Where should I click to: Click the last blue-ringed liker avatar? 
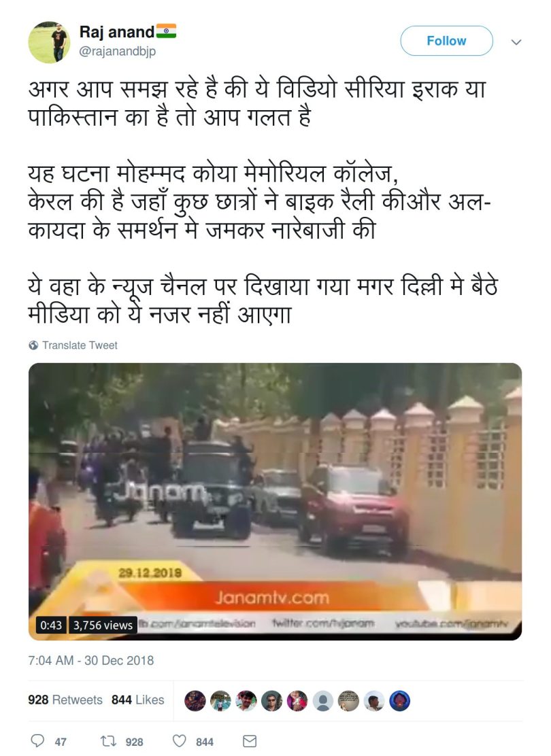point(399,700)
